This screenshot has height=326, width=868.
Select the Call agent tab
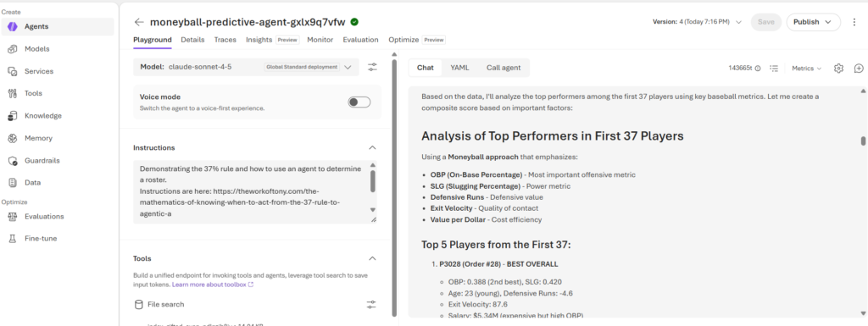click(x=504, y=68)
